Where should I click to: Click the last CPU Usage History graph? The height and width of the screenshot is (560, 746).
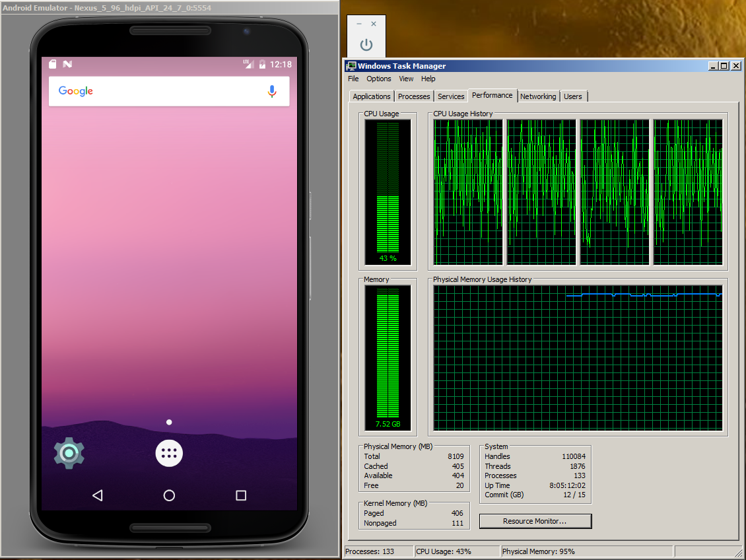(688, 192)
